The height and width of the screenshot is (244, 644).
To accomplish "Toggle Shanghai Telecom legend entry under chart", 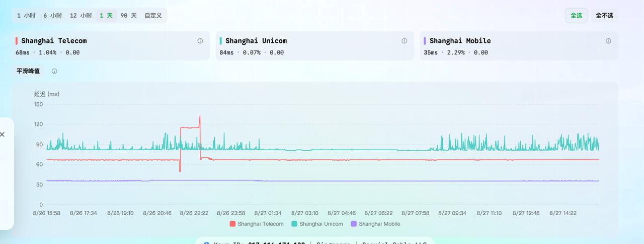I will [257, 224].
